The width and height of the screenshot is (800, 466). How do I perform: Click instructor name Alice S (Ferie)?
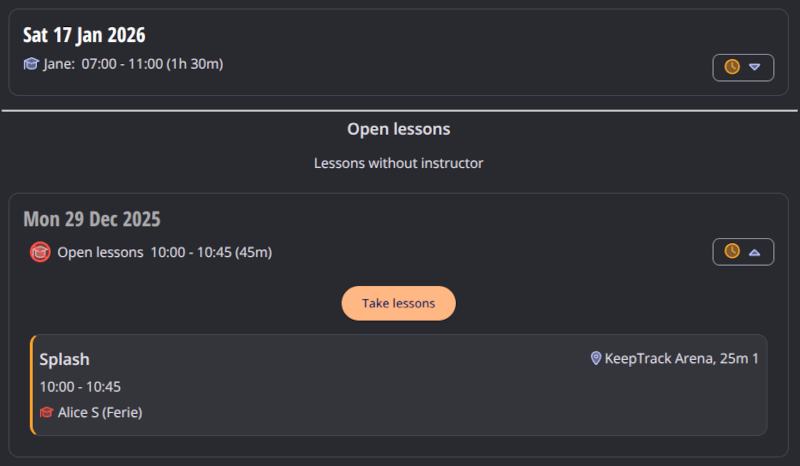click(100, 412)
